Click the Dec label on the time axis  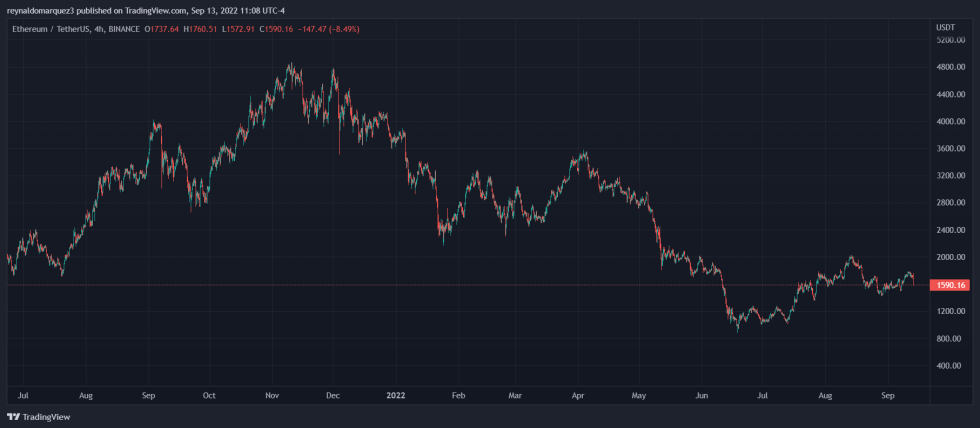(x=332, y=395)
